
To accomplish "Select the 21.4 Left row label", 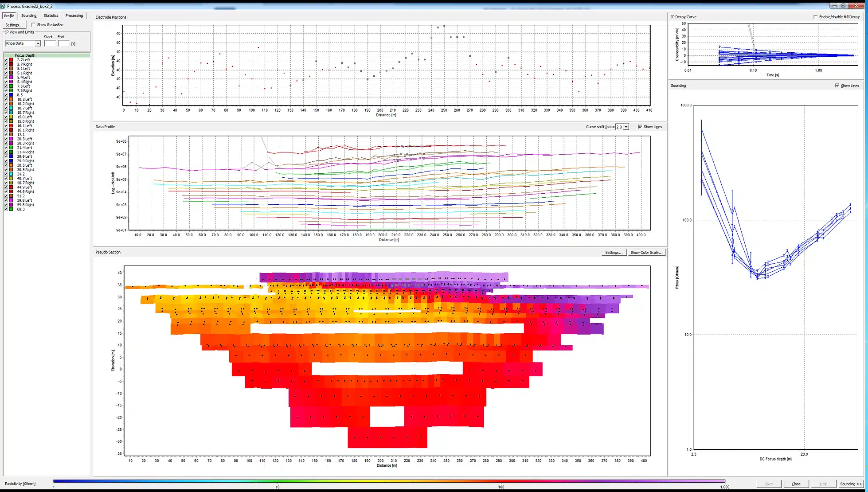I will 24,148.
